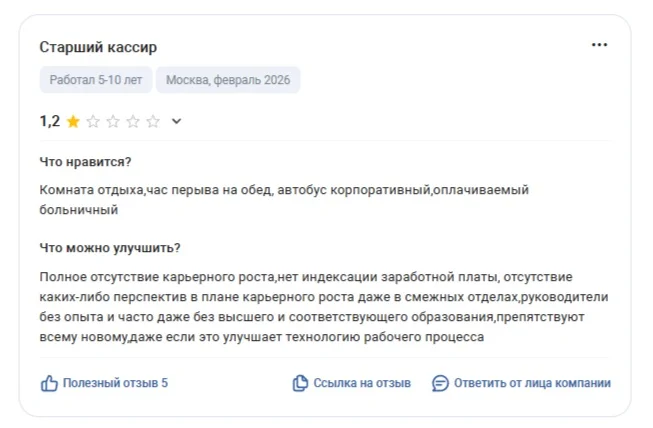The height and width of the screenshot is (428, 653).
Task: Click the Работал 5-10 лет tag
Action: [96, 80]
